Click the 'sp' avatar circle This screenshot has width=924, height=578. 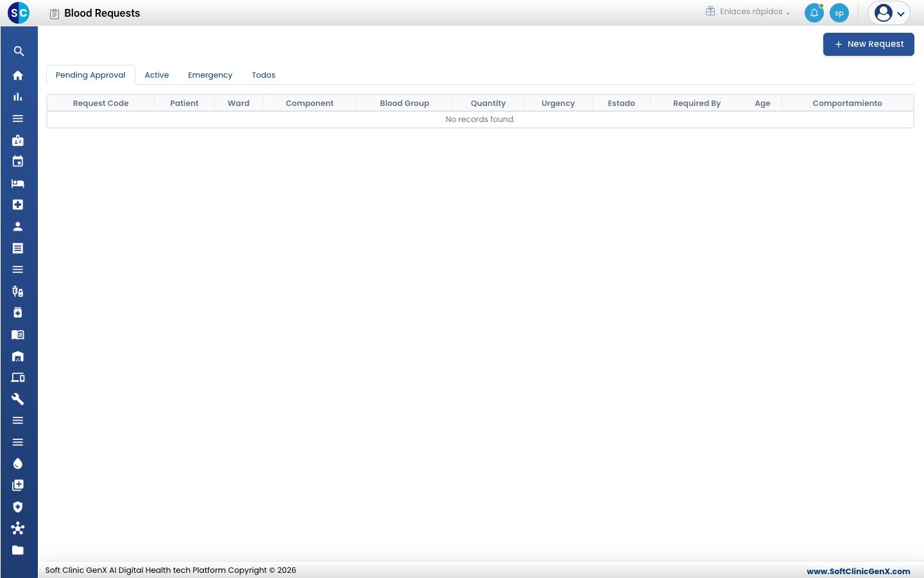click(839, 13)
